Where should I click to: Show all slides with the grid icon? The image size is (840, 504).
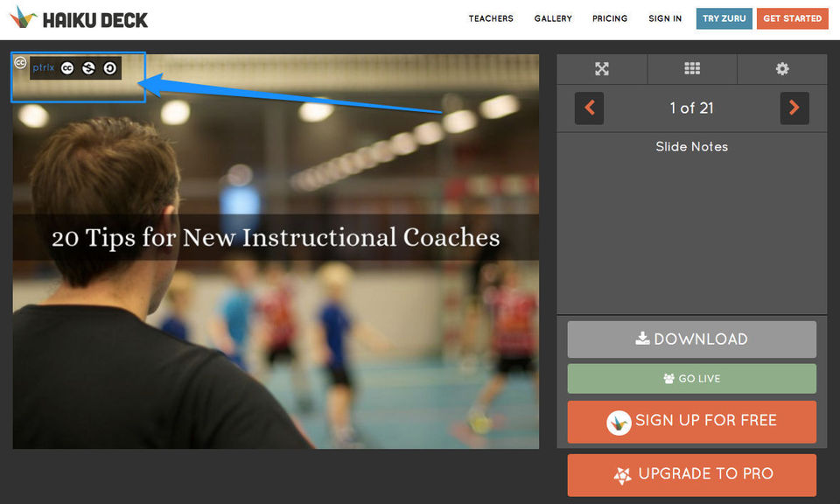[692, 68]
